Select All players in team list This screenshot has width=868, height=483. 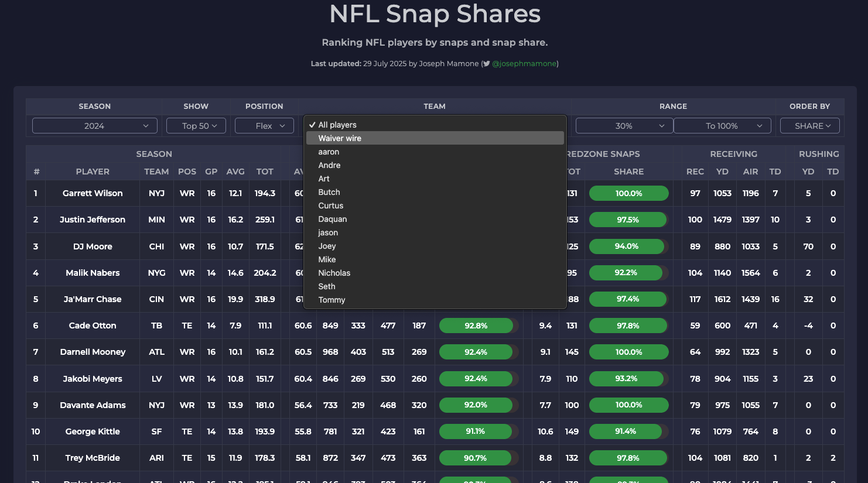click(435, 125)
